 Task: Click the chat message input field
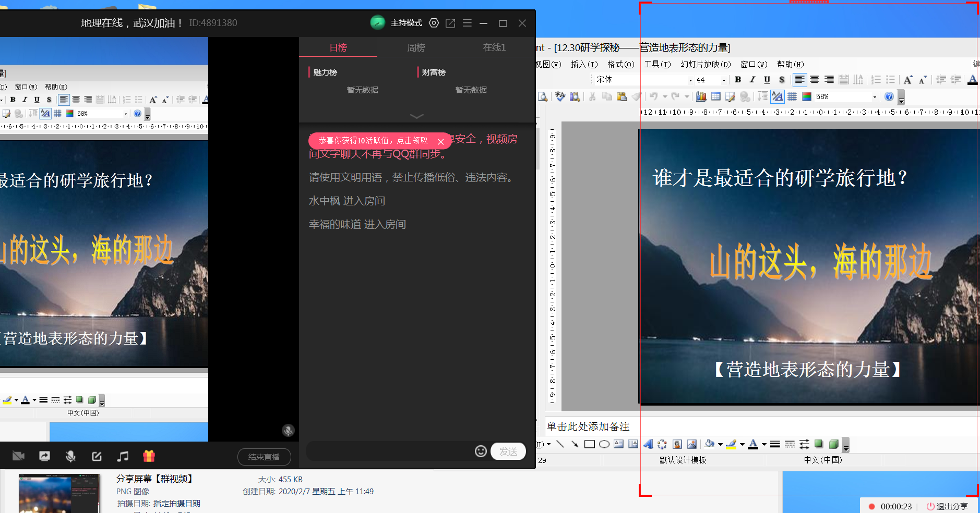[389, 451]
